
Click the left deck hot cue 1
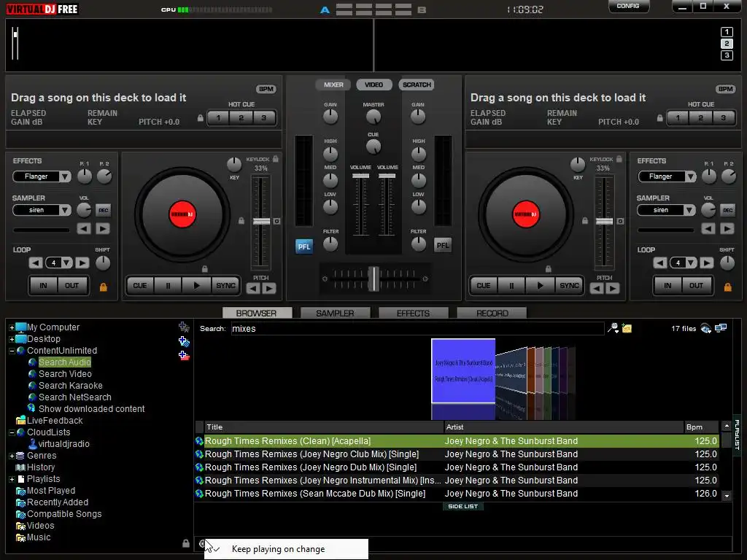point(219,117)
